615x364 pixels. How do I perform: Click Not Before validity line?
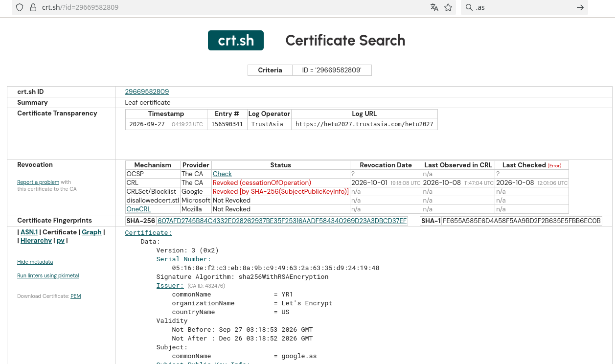[242, 330]
